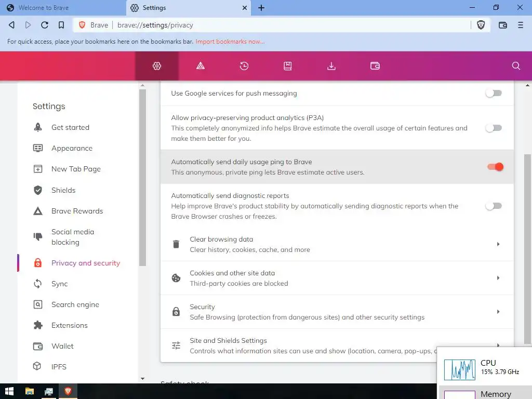Click the search settings magnifier icon

516,66
